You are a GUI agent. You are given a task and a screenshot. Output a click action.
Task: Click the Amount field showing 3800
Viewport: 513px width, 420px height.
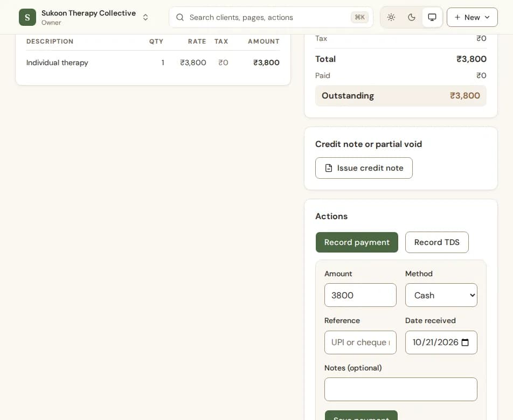pos(360,295)
